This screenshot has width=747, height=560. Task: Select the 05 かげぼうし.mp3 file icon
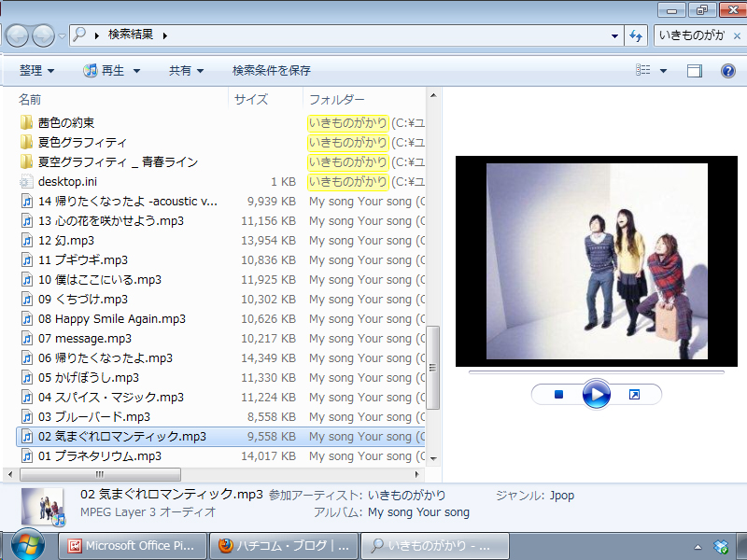(x=27, y=378)
